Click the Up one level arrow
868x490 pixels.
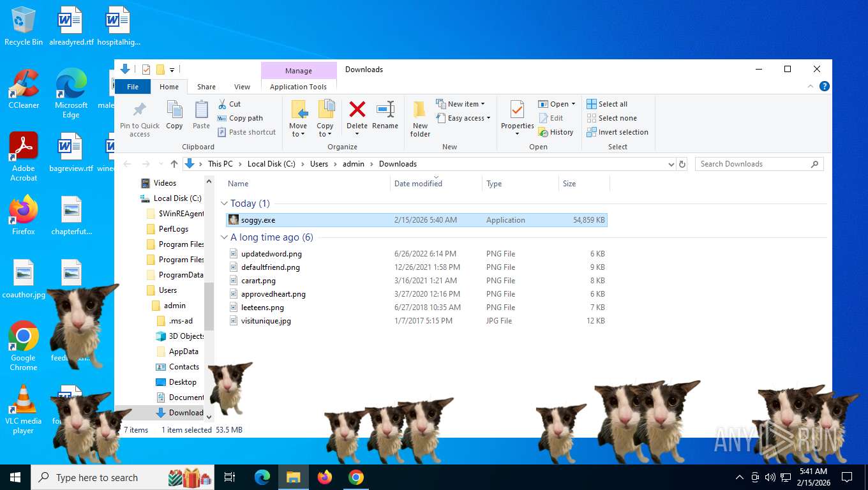click(x=174, y=164)
